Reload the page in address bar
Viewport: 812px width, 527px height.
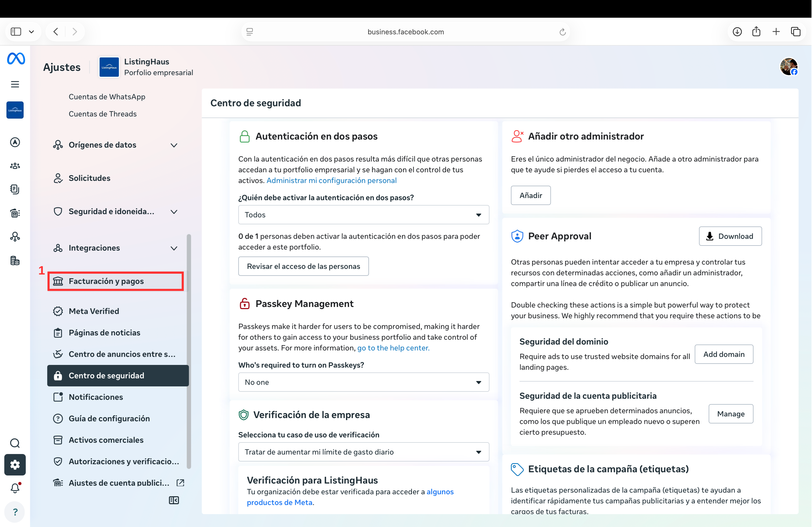pos(562,32)
